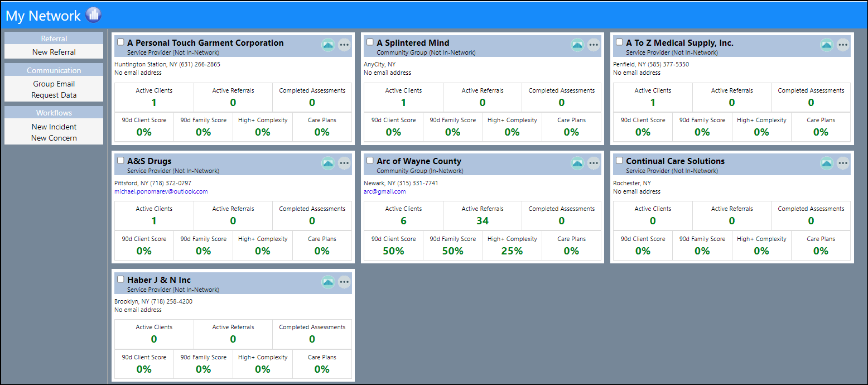This screenshot has height=385, width=868.
Task: Click the image icon on Haber J & N Inc card
Action: coord(328,282)
